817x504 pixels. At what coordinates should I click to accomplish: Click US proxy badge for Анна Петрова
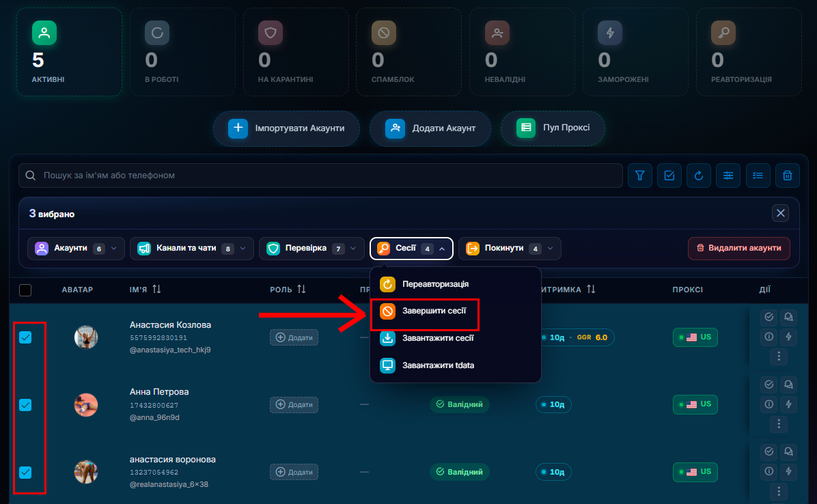point(695,404)
